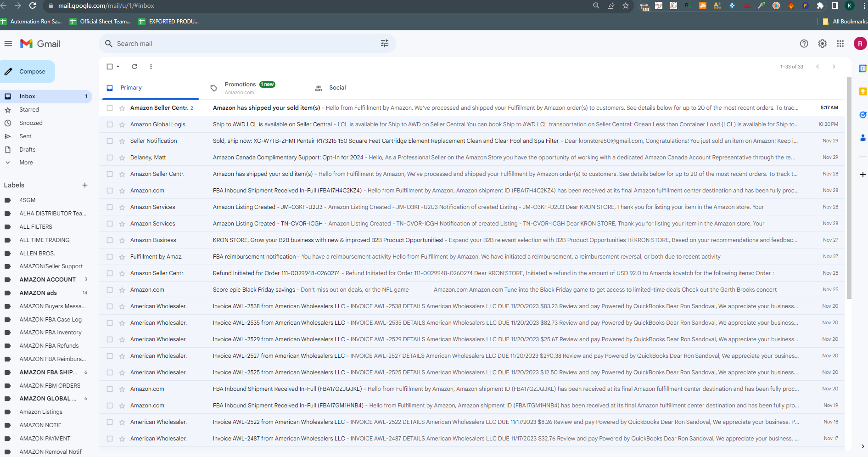Zoom icon in the address bar
The width and height of the screenshot is (868, 457).
coord(596,6)
